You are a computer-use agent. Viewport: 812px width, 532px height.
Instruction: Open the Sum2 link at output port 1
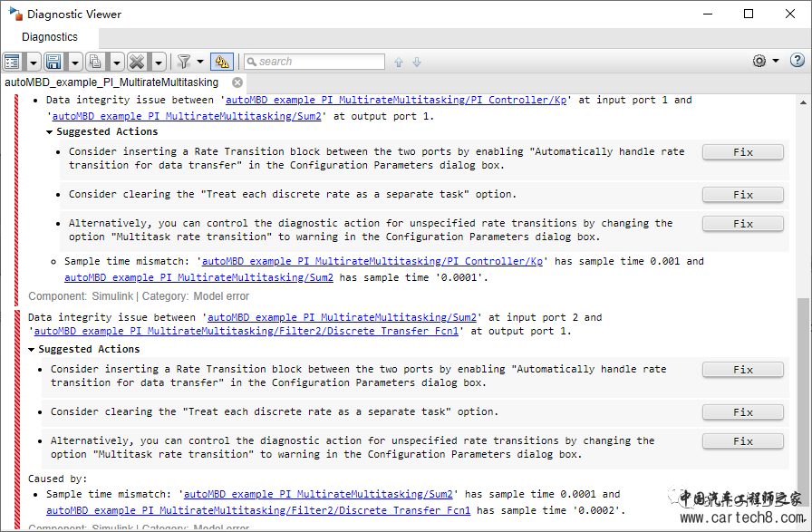tap(187, 116)
